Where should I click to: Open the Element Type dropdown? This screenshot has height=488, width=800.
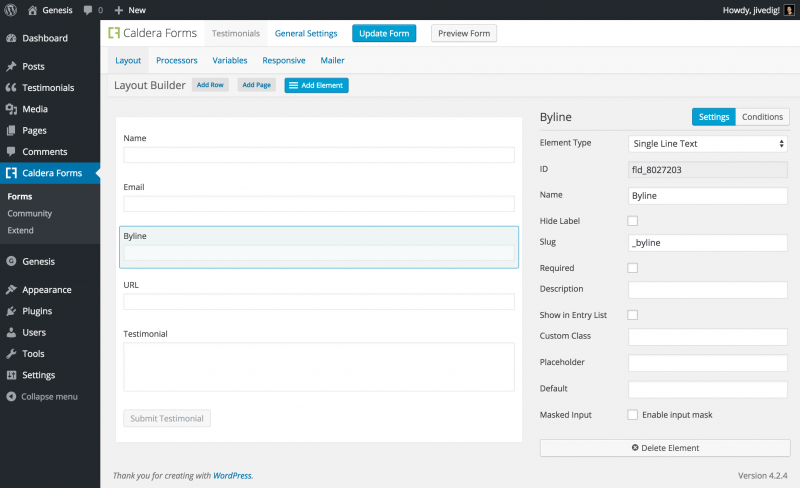coord(708,144)
